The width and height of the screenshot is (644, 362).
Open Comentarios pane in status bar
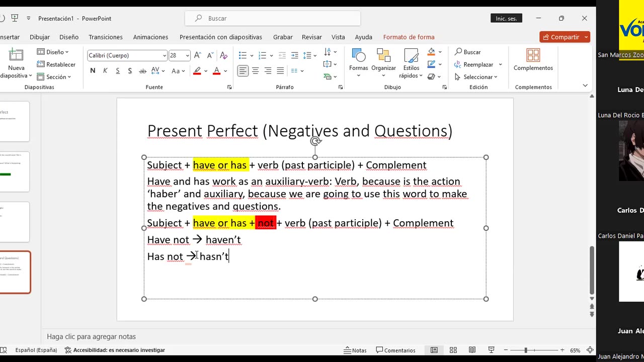coord(396,350)
